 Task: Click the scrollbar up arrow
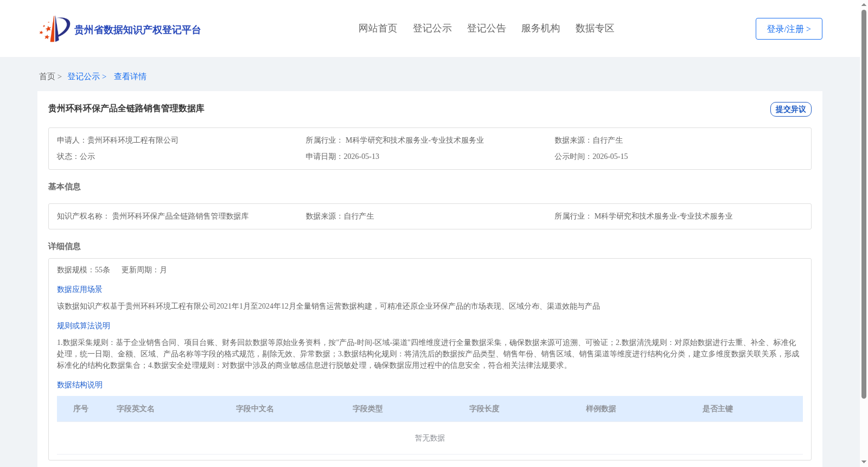[864, 4]
